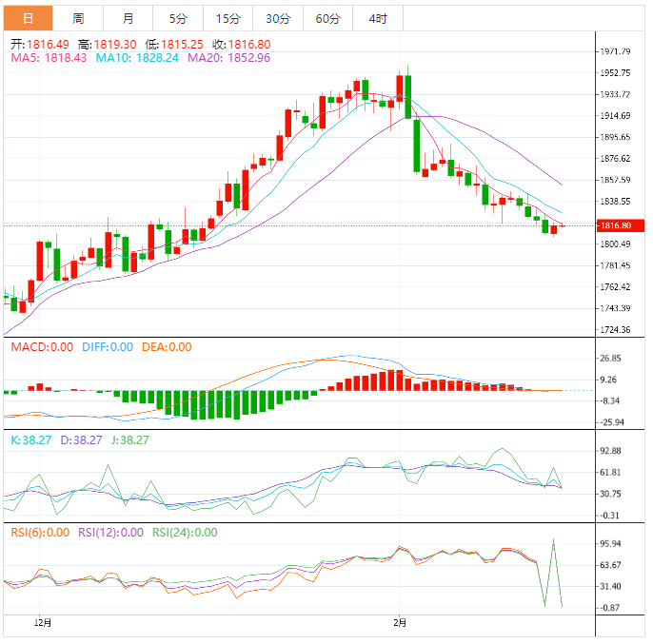Click the RSI(12):0.00 label
Image resolution: width=653 pixels, height=644 pixels.
point(110,533)
